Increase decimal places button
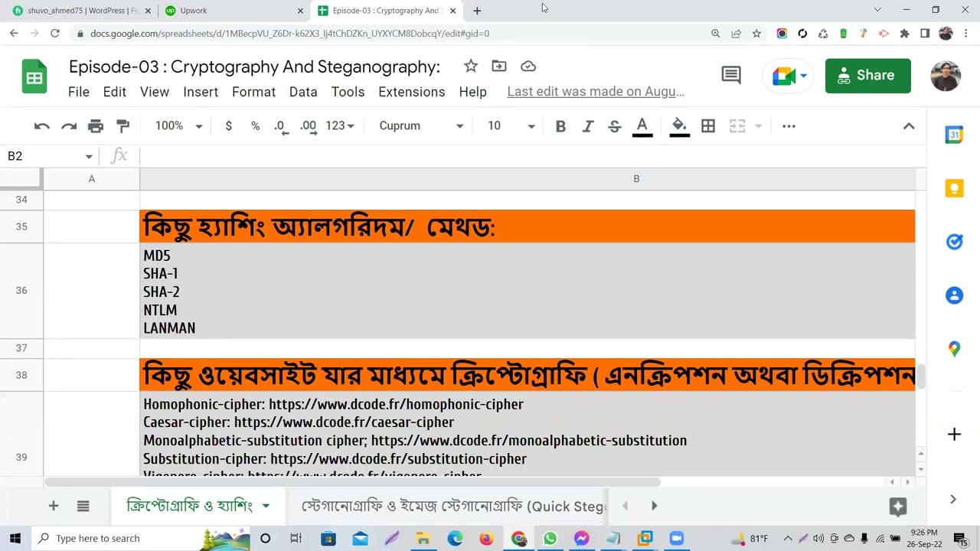This screenshot has height=551, width=980. (x=308, y=126)
